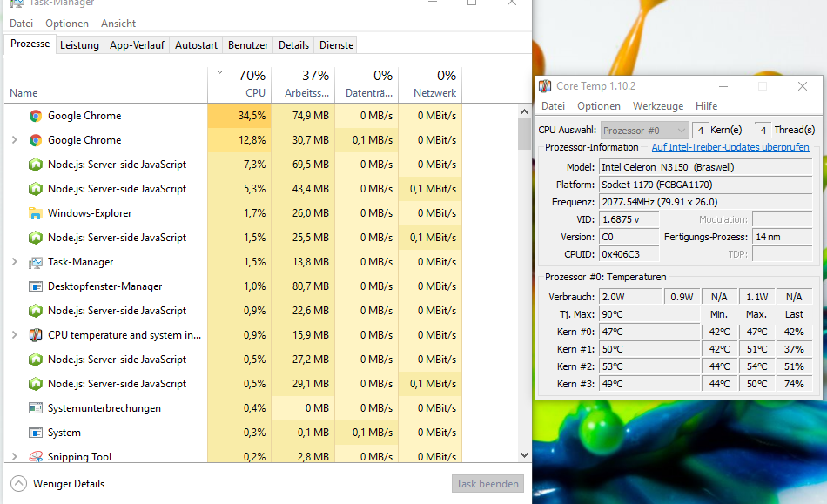Select the Prozesse tab
The height and width of the screenshot is (504, 827).
pyautogui.click(x=30, y=44)
